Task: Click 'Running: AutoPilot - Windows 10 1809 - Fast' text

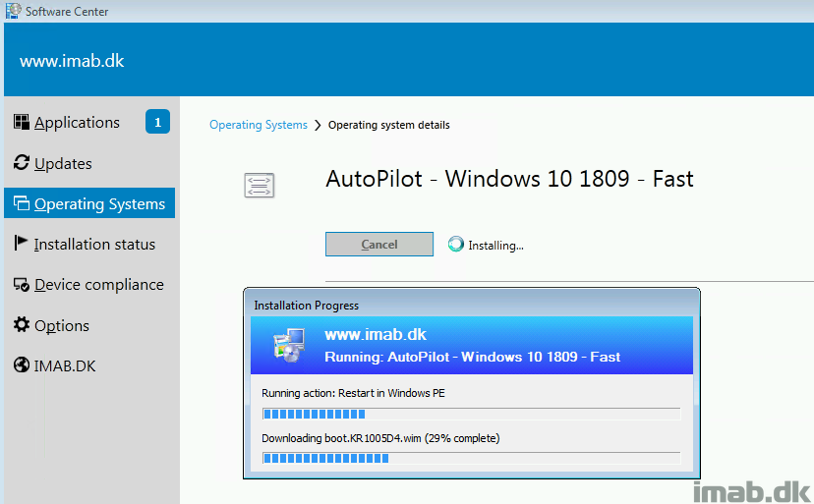Action: (473, 357)
